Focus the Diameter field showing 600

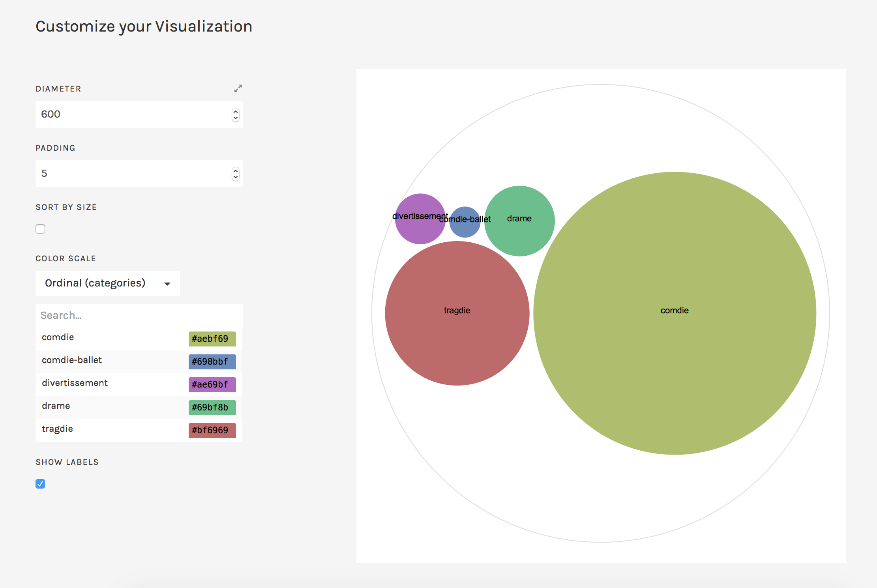pos(139,114)
